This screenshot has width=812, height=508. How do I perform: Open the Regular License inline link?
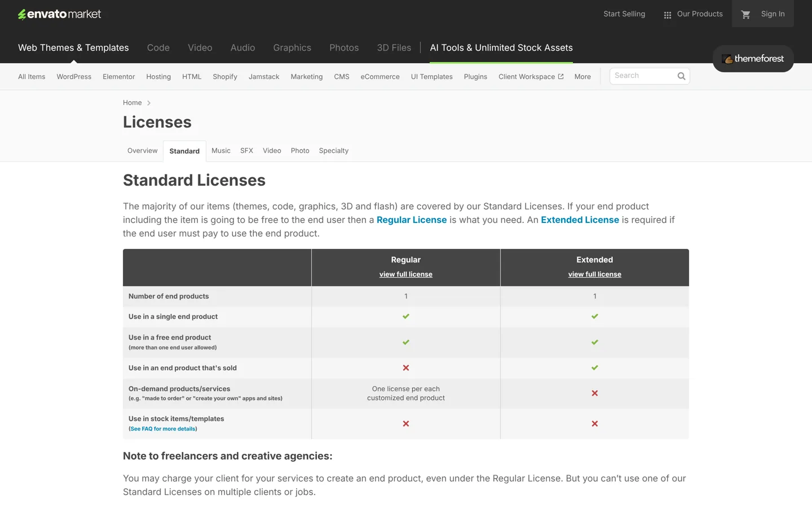412,220
